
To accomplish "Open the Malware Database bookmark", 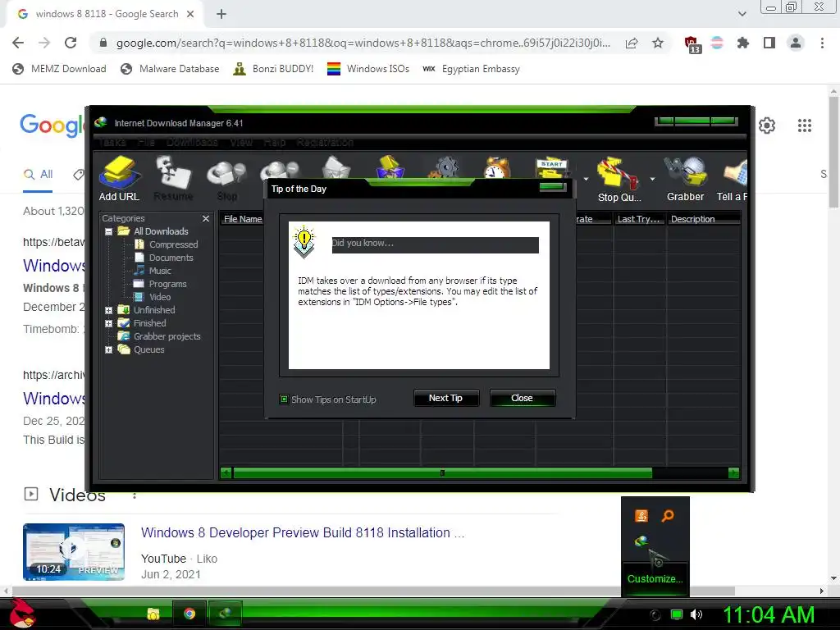I will (x=170, y=69).
